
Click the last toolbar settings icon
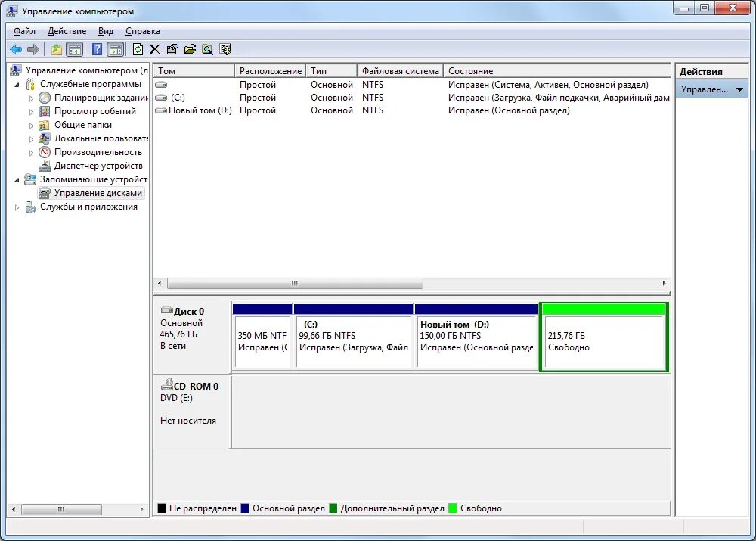click(225, 49)
